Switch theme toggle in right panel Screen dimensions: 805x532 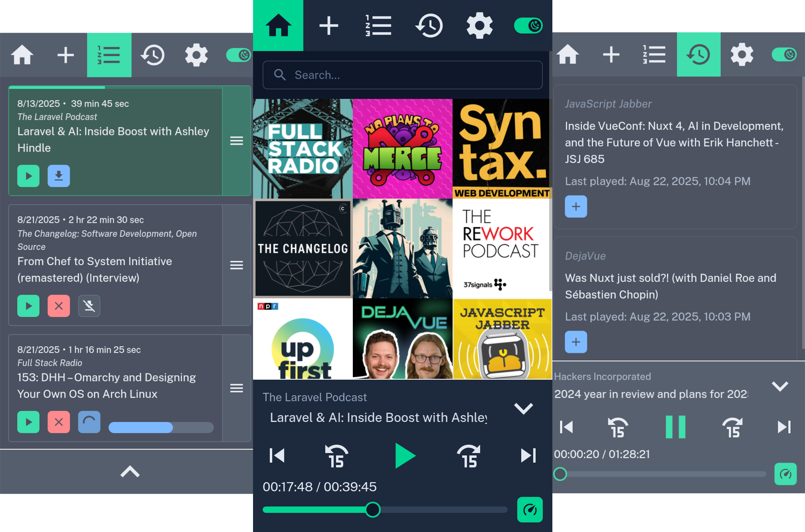[x=784, y=54]
